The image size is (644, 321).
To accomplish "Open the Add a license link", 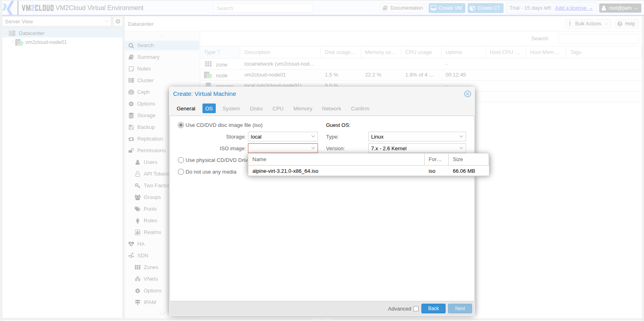I will pyautogui.click(x=574, y=8).
